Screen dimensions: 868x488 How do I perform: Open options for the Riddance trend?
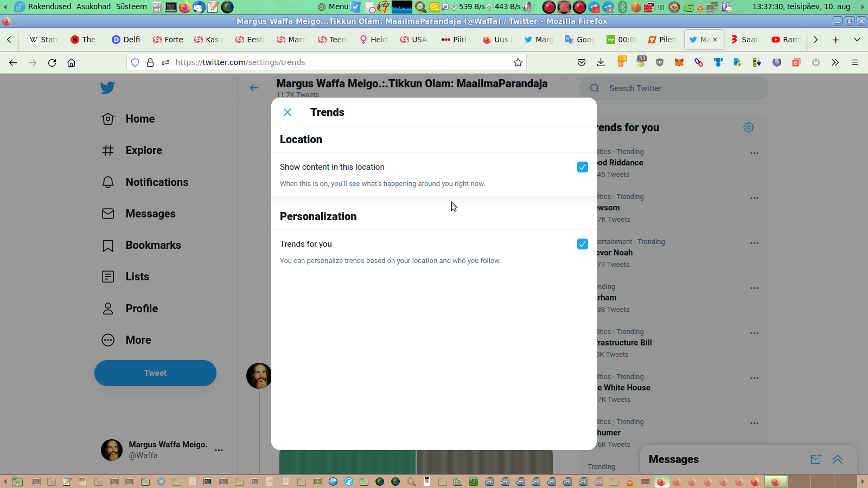(x=754, y=153)
